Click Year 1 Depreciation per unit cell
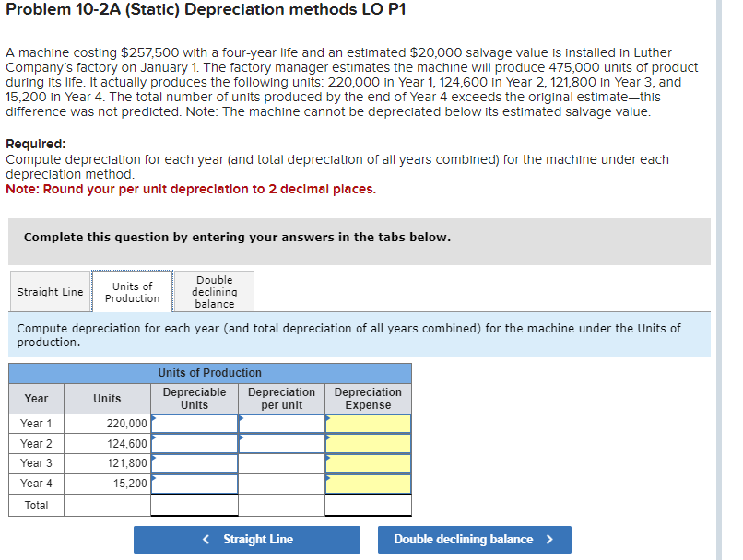Viewport: 743px width, 560px height. point(281,423)
